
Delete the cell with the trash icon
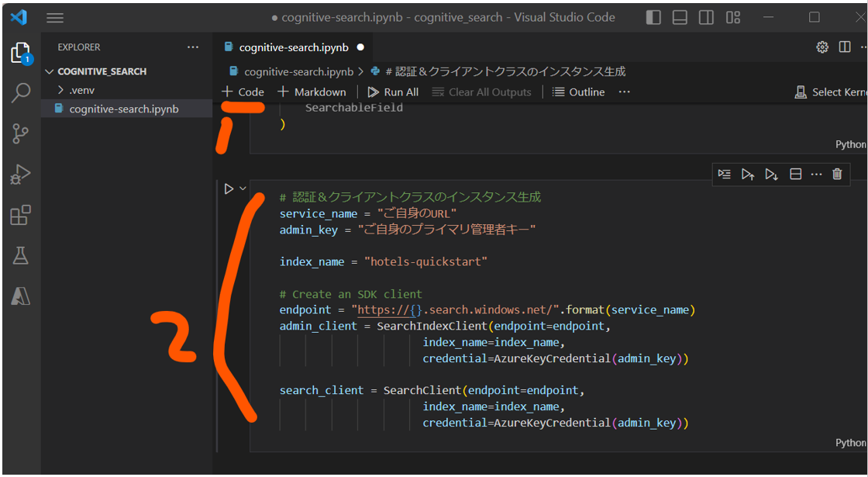point(837,174)
